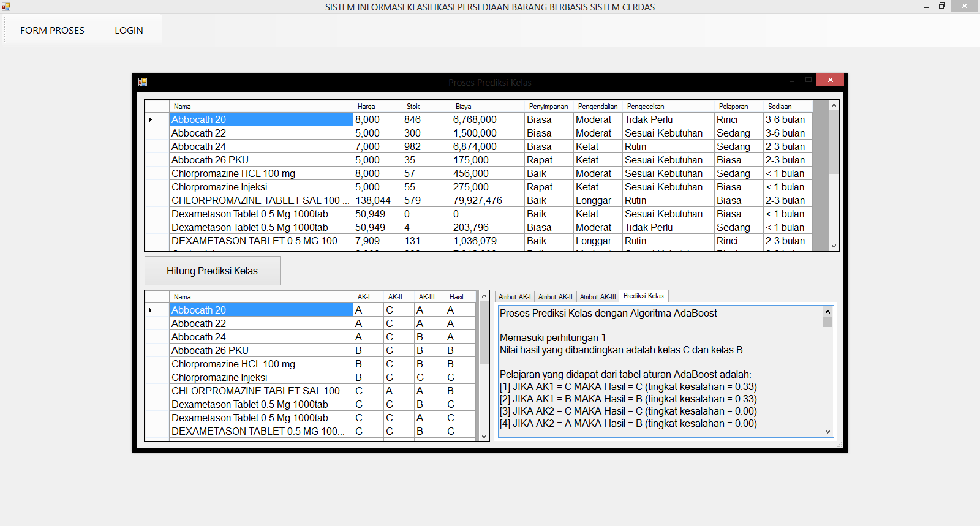
Task: Switch to the Atribut AK-I tab
Action: [514, 297]
